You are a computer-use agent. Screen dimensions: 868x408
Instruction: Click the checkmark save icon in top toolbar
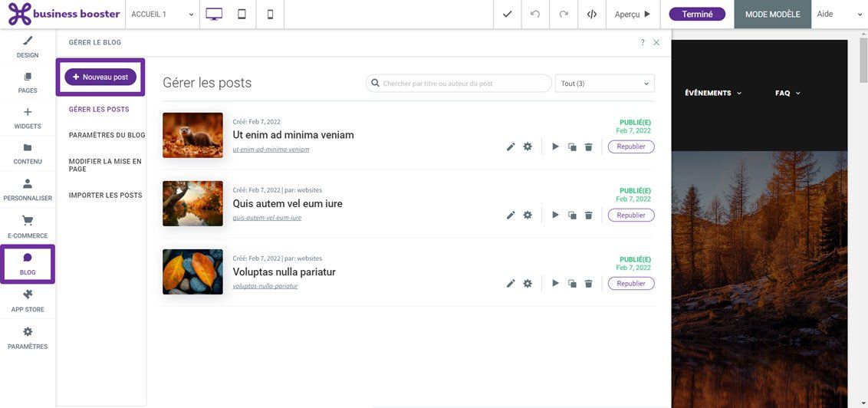pos(507,15)
